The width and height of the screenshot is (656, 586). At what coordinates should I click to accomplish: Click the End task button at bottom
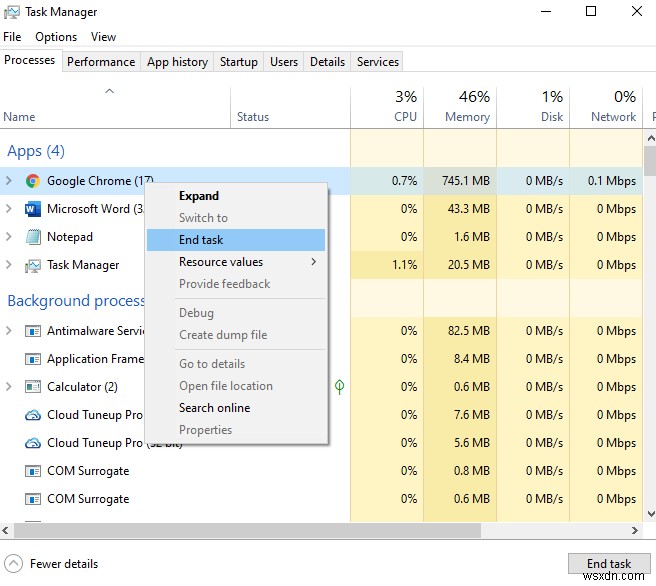(609, 563)
